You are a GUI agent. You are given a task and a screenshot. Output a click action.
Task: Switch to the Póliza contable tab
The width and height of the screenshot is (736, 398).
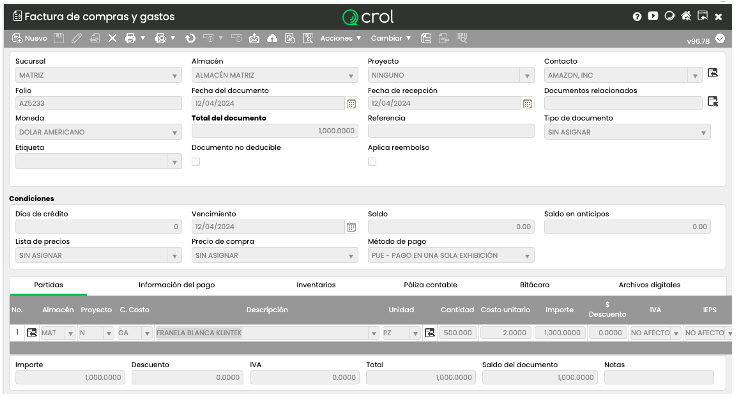coord(430,284)
